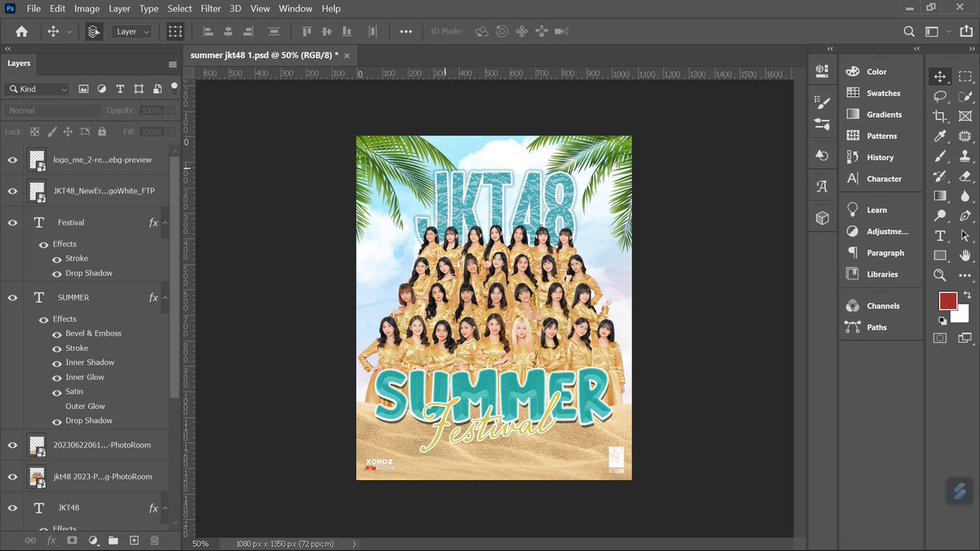The height and width of the screenshot is (551, 980).
Task: Hide the SUMMER text layer
Action: (12, 298)
